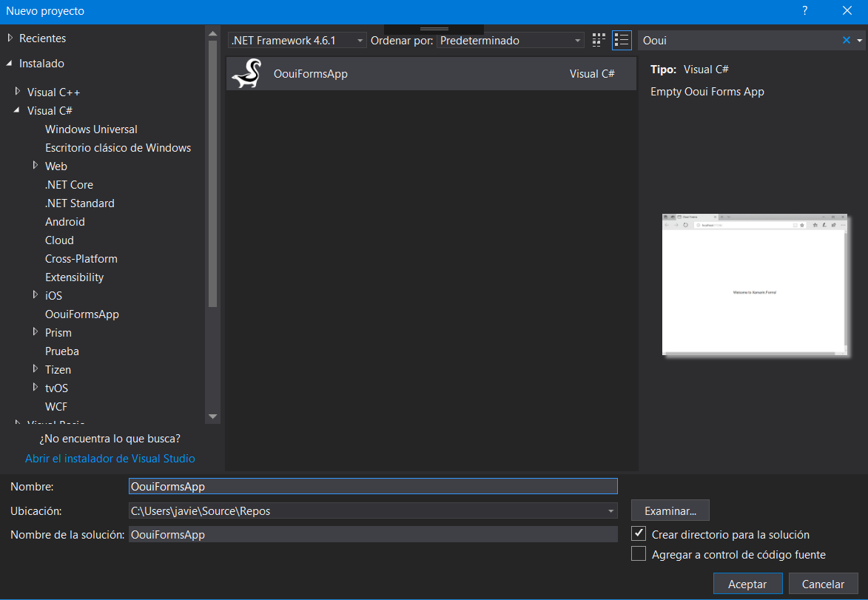868x600 pixels.
Task: Expand the Prism node
Action: pos(36,332)
